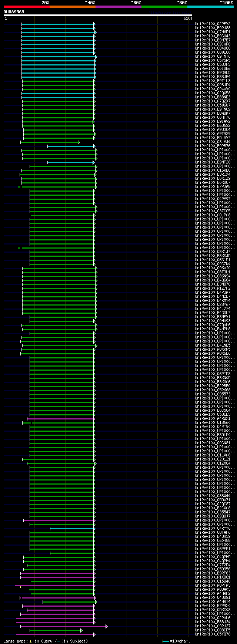Choose the UniRef100_B4LNB5 entry
This screenshot has width=237, height=644.
point(213,345)
